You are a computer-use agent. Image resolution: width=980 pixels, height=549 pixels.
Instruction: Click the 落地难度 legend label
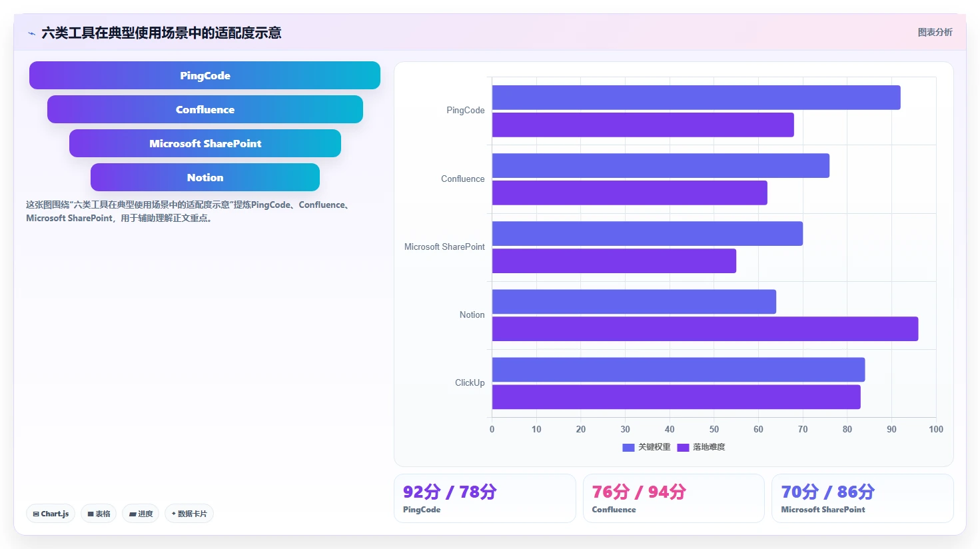coord(709,447)
